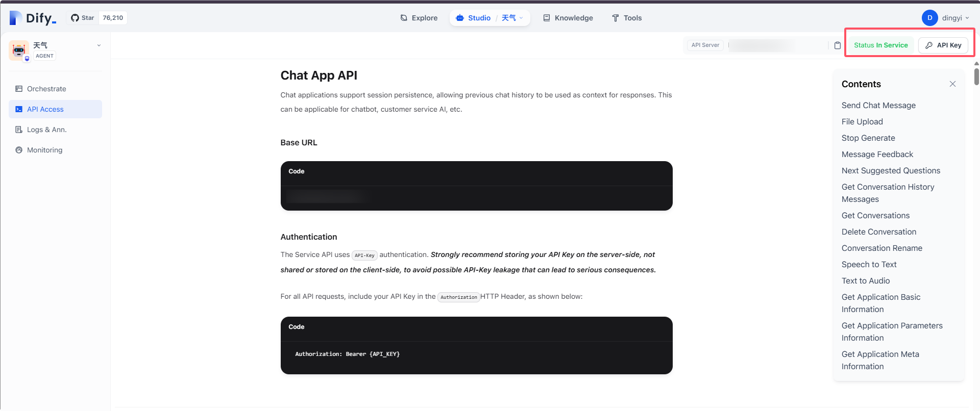The height and width of the screenshot is (411, 980).
Task: Click the dingyi user avatar
Action: [929, 18]
